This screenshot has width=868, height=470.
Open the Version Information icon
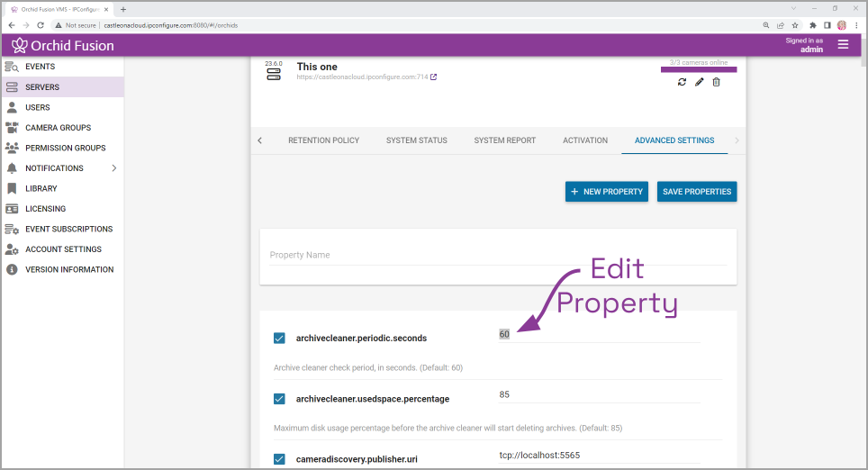12,269
